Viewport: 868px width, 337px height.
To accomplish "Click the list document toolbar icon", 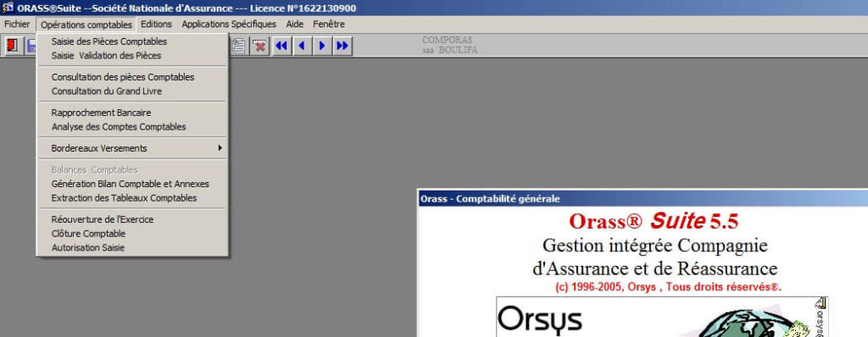I will [x=238, y=46].
